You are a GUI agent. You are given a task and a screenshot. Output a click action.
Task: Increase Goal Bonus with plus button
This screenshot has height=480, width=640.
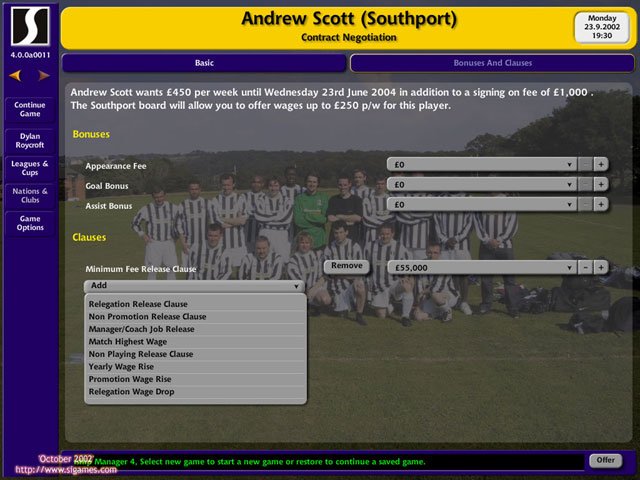coord(601,184)
